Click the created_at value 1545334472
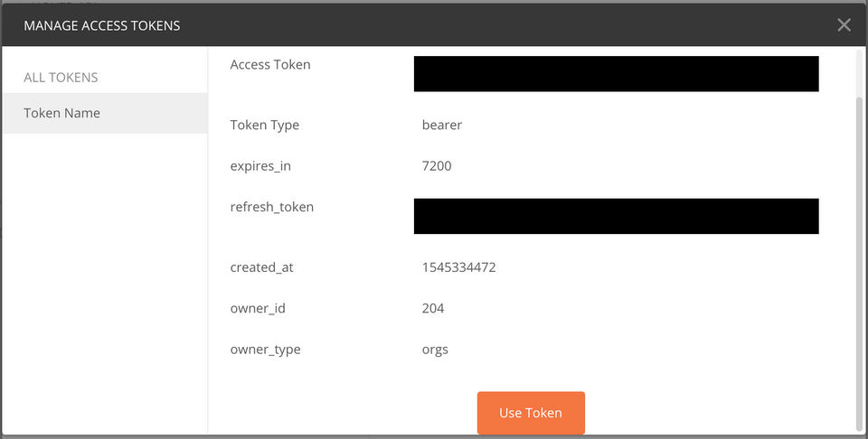Image resolution: width=868 pixels, height=439 pixels. pyautogui.click(x=458, y=267)
